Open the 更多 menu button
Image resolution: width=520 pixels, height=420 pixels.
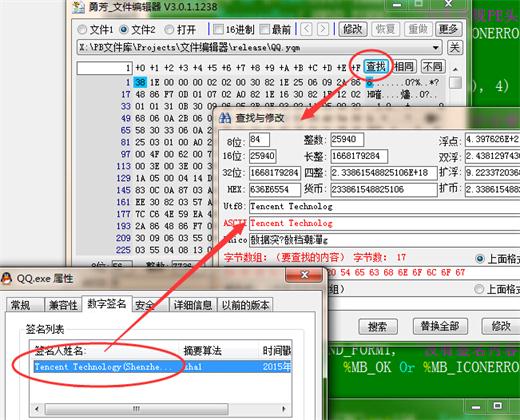click(448, 29)
